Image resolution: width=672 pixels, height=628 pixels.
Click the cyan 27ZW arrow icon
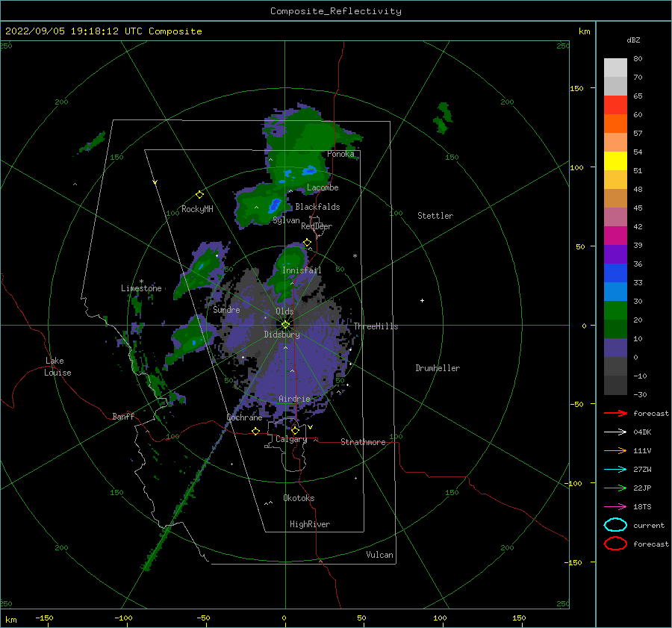(615, 470)
